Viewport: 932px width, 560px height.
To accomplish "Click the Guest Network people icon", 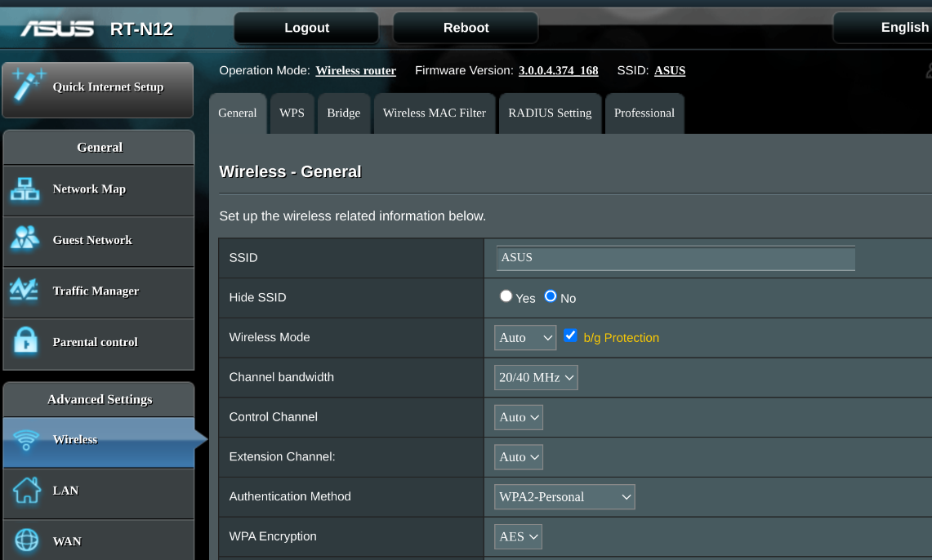I will [25, 240].
